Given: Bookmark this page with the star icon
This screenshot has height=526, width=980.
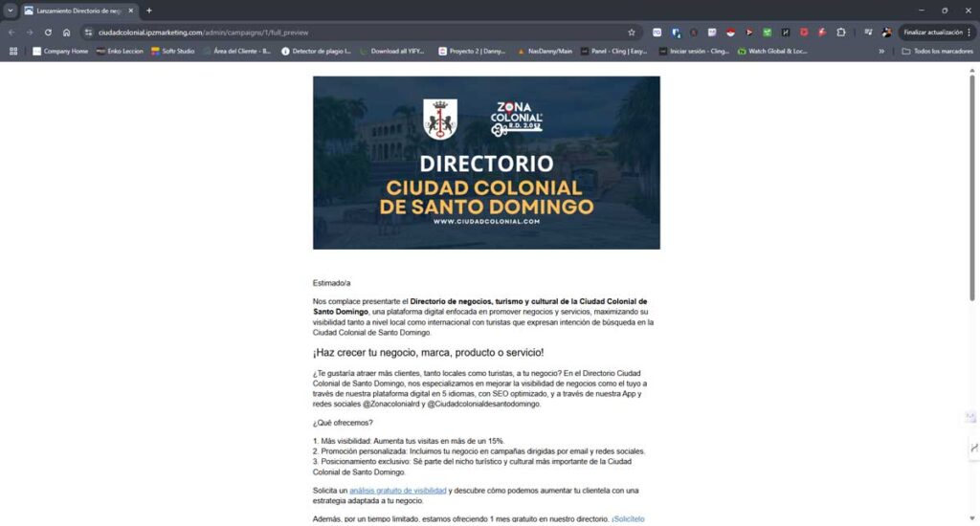Looking at the screenshot, I should point(632,33).
